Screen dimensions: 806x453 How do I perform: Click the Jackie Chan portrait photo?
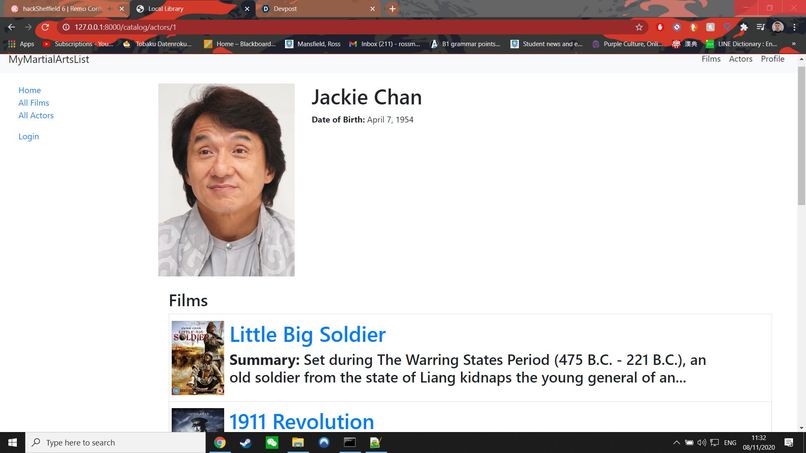click(226, 180)
